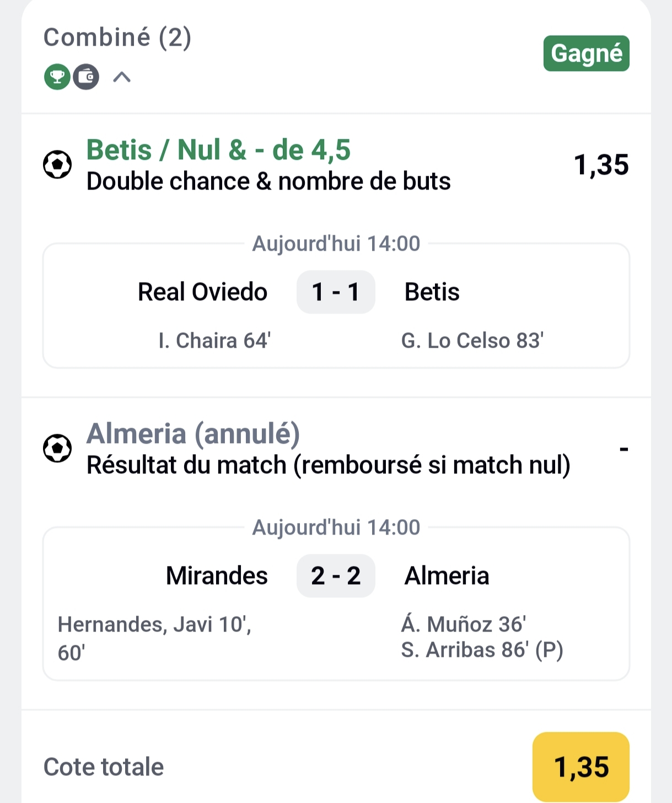Click the green trophy icon

click(57, 77)
